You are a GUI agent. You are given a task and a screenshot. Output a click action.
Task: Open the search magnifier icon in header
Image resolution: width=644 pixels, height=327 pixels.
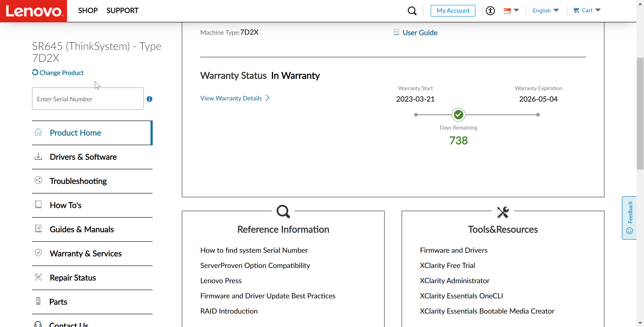[x=412, y=11]
